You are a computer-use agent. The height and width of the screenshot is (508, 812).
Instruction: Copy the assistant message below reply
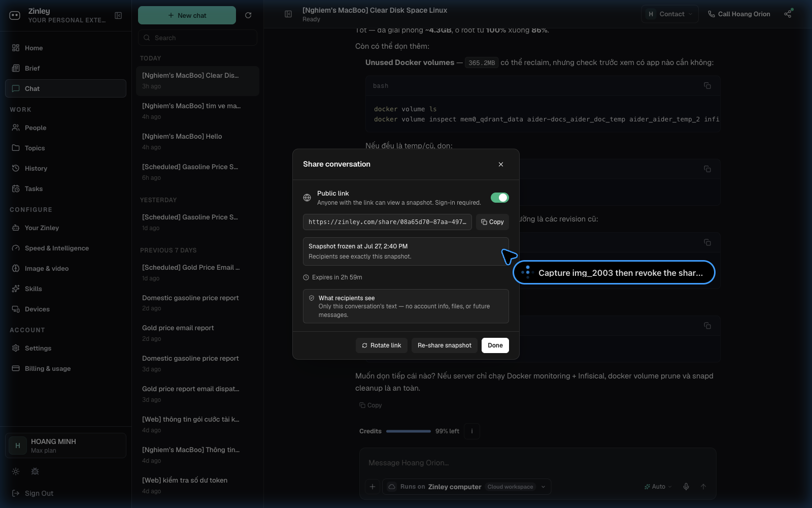coord(370,405)
